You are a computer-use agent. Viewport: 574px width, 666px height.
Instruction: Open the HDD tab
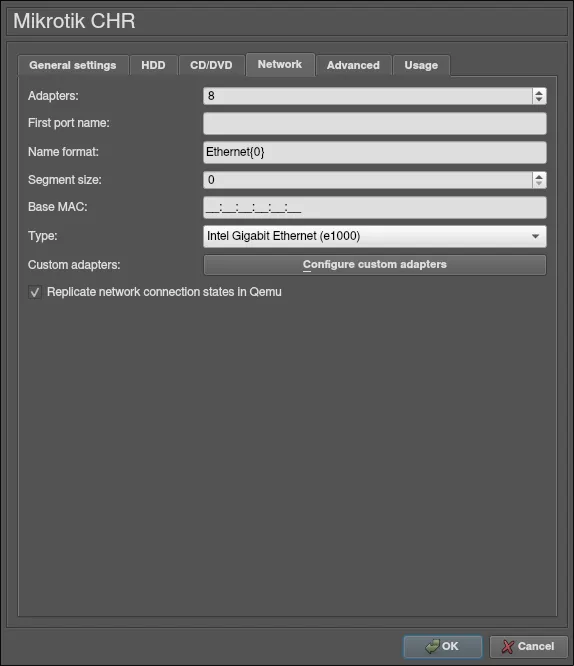coord(153,65)
